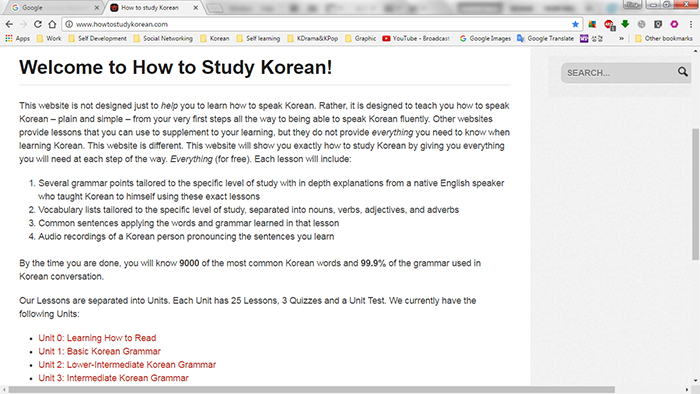Image resolution: width=700 pixels, height=394 pixels.
Task: Open the colorful squares extension icon
Action: 592,24
